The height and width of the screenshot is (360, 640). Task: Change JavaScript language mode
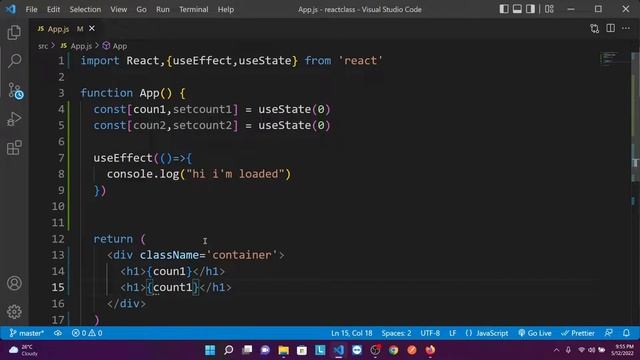(x=487, y=333)
